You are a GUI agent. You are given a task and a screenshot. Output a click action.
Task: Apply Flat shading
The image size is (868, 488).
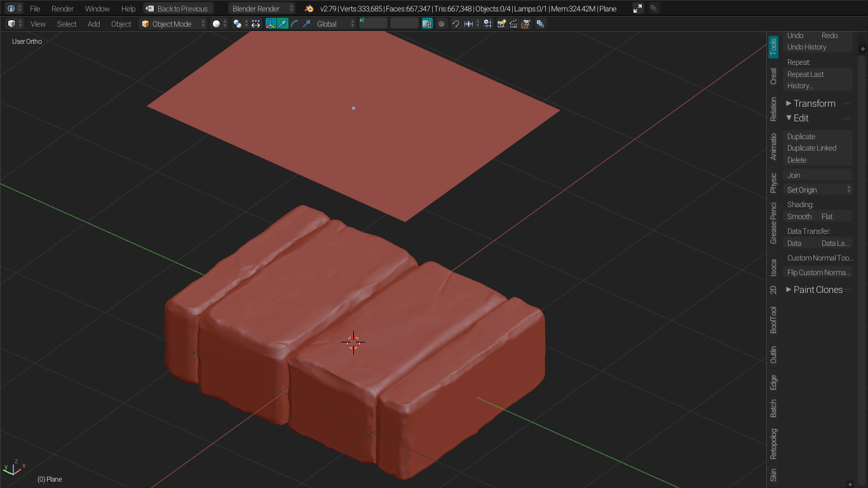click(x=835, y=217)
